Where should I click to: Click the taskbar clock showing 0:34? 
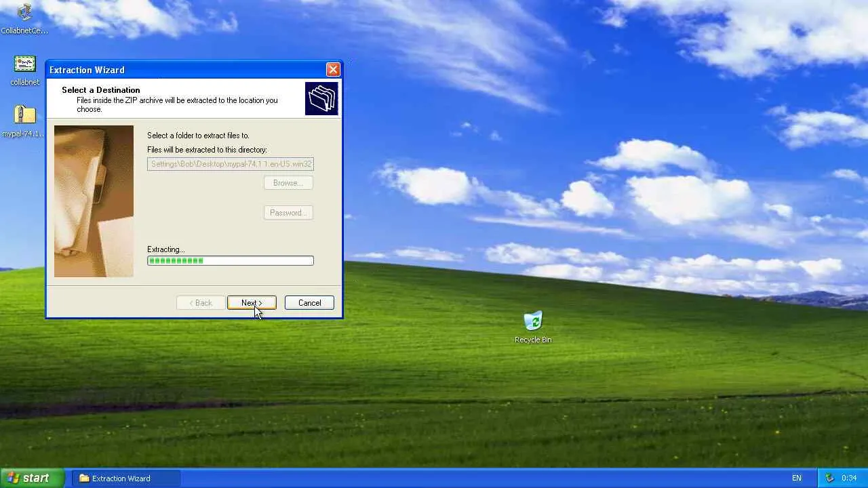click(849, 478)
